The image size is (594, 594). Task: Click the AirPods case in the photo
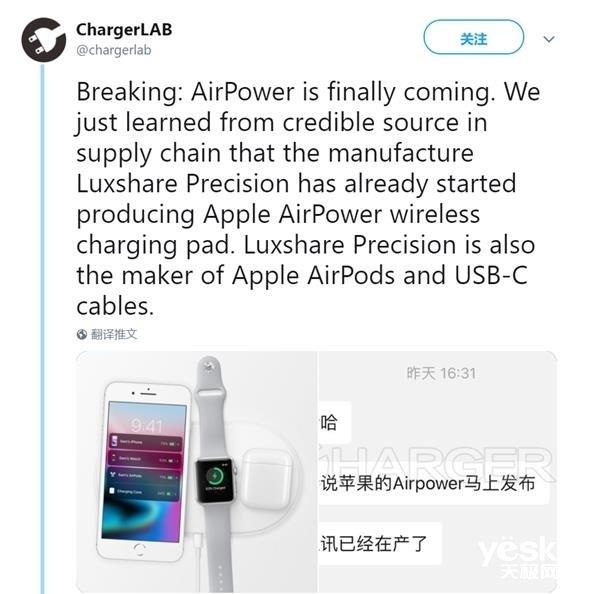[x=267, y=478]
